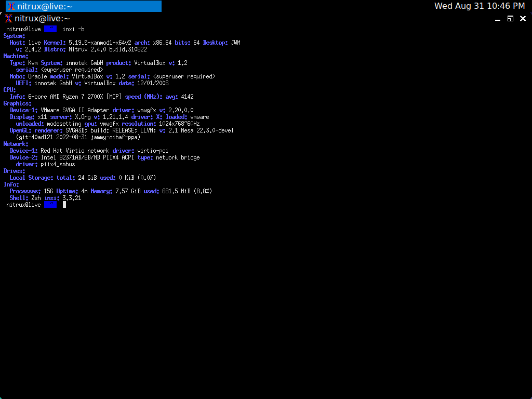Click 'innotek GmbH' in the Type line
Image resolution: width=532 pixels, height=399 pixels.
84,63
